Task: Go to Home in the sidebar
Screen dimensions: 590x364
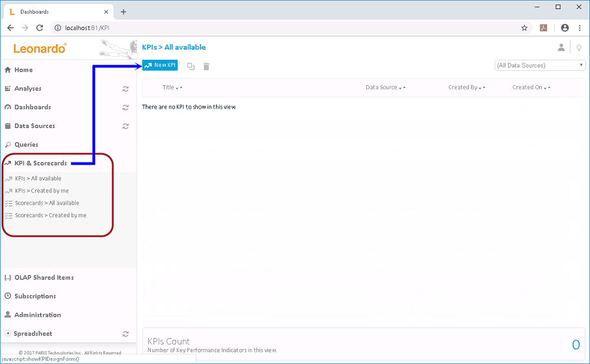Action: tap(23, 70)
